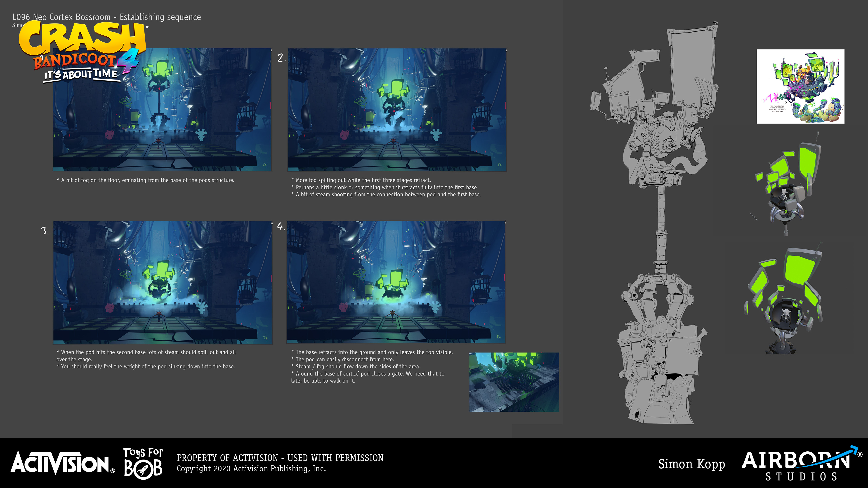Click the Activision logo

coord(63,463)
